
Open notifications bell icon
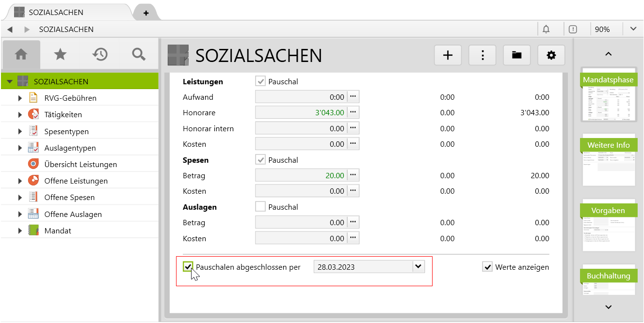[546, 29]
